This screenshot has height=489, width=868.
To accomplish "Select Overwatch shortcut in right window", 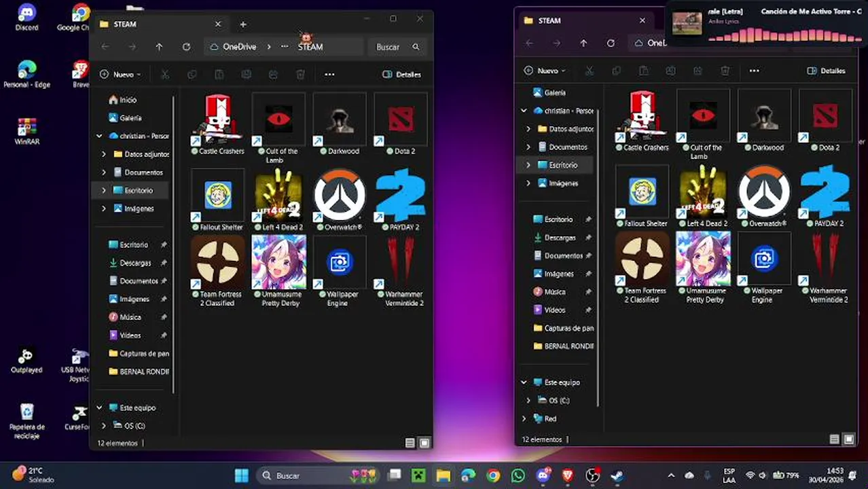I will tap(764, 196).
